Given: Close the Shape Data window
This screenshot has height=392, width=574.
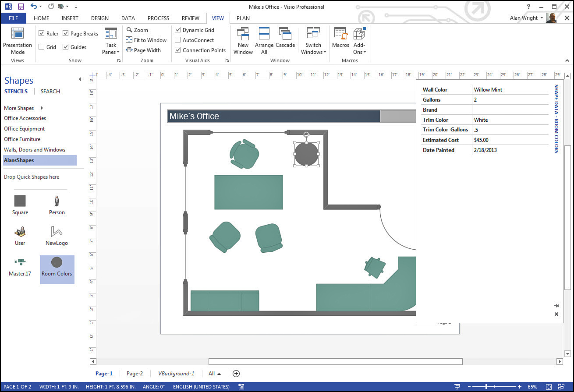Looking at the screenshot, I should (x=556, y=314).
